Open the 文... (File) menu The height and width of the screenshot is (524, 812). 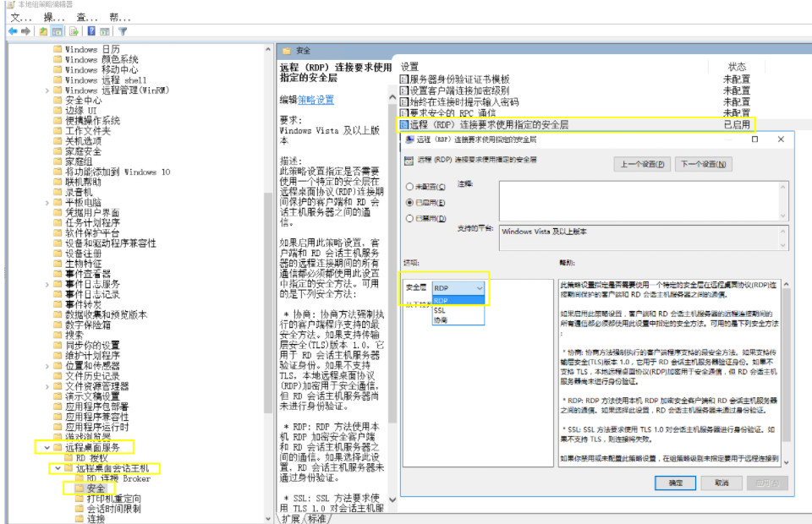point(20,17)
